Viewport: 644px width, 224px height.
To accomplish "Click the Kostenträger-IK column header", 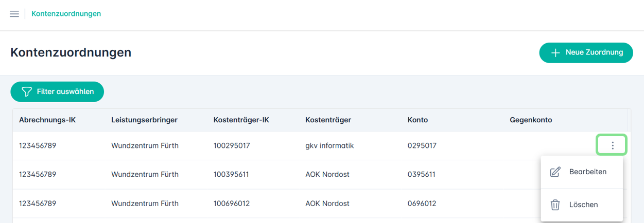I will point(241,120).
